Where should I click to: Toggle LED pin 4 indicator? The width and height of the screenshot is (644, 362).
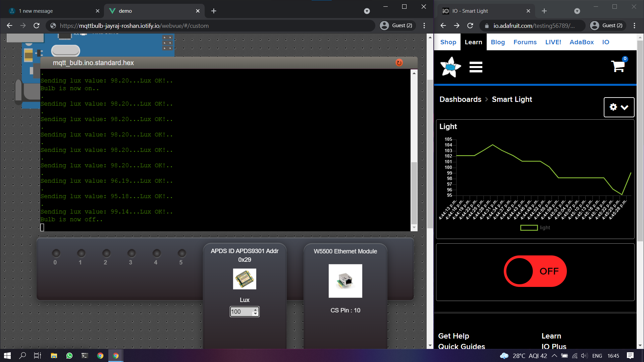(156, 253)
